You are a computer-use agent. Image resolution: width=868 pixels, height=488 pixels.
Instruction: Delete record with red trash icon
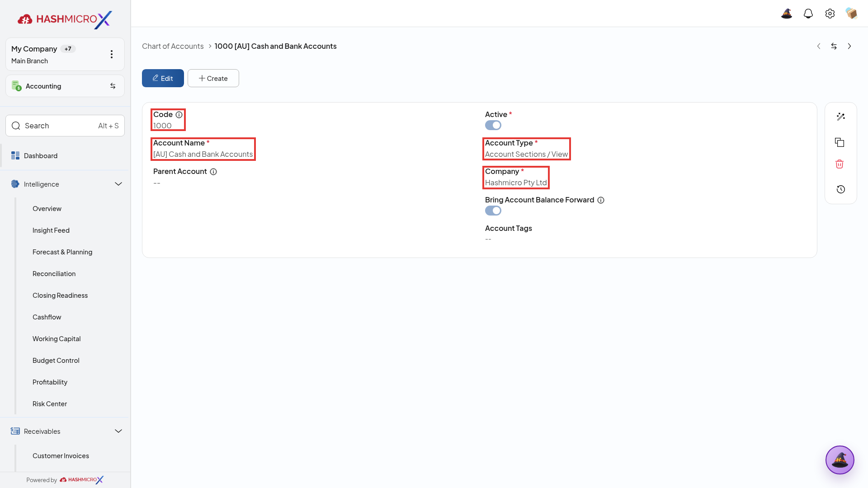point(840,164)
